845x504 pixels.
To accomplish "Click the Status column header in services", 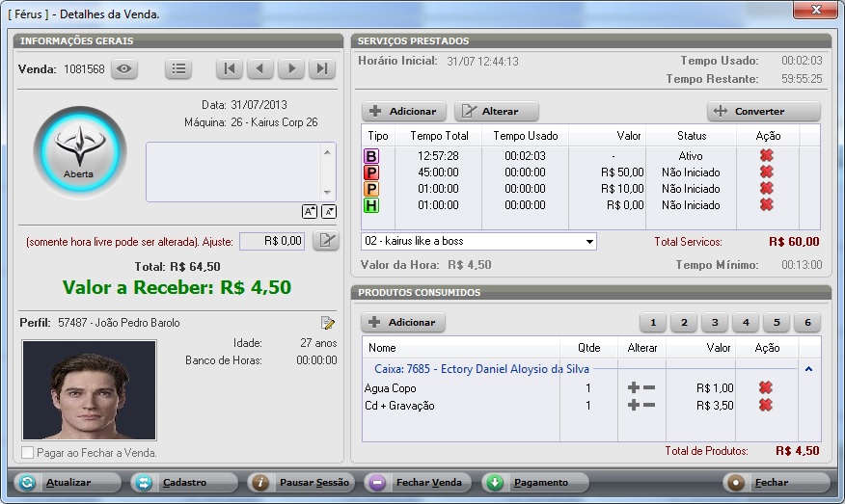I will pyautogui.click(x=692, y=136).
